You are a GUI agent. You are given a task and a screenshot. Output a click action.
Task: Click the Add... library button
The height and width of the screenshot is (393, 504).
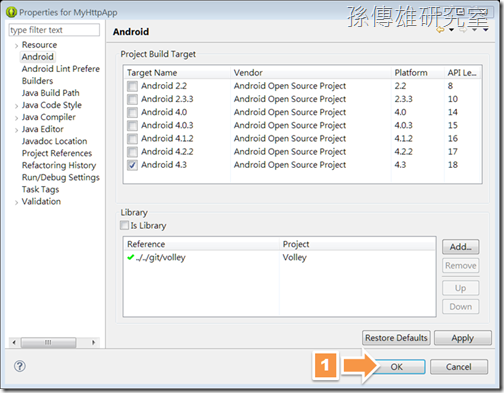[461, 247]
